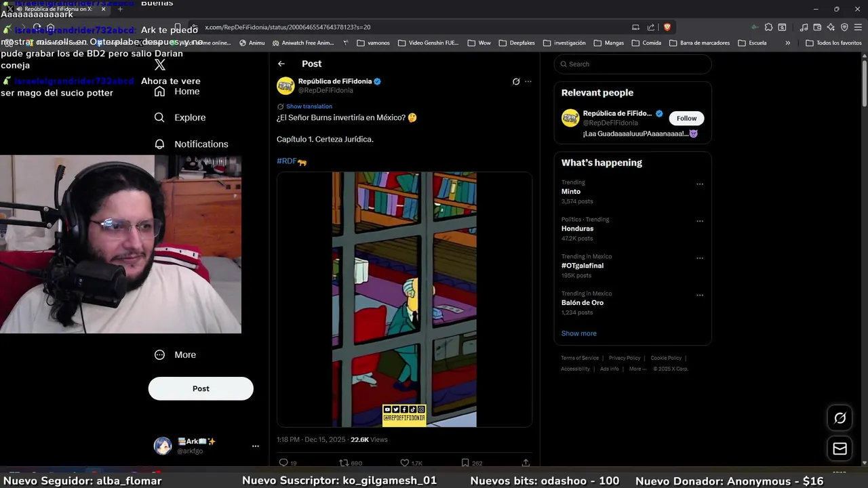Open a new browser tab
Screen dimensions: 868x488
tap(120, 9)
